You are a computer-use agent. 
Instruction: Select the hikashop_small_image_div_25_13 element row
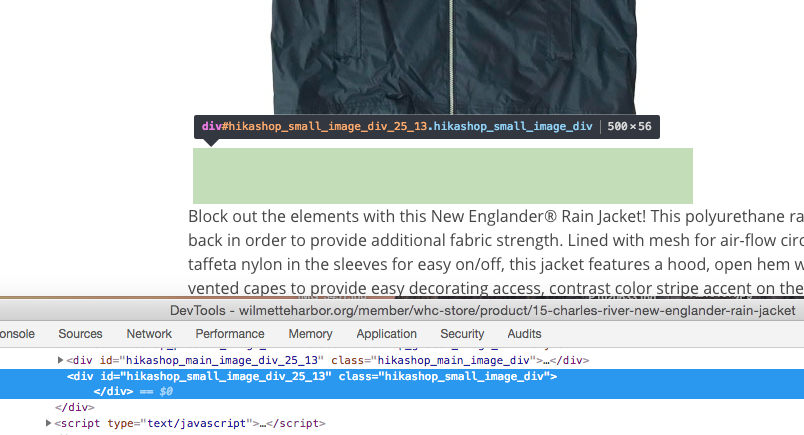pyautogui.click(x=402, y=377)
